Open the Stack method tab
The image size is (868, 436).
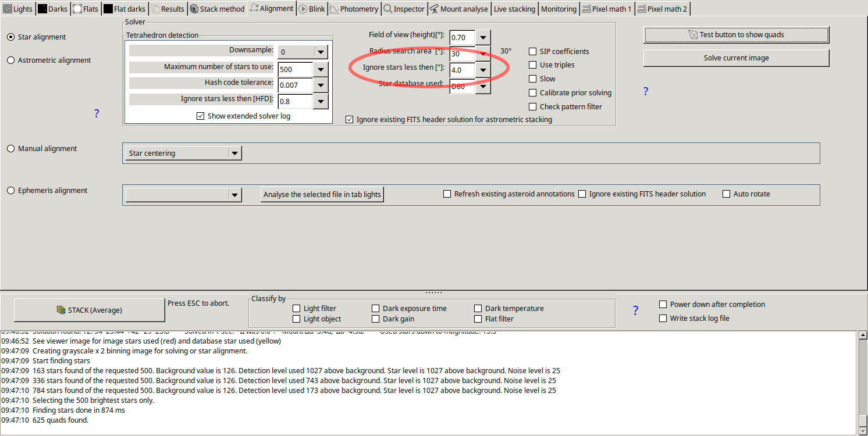pos(217,9)
